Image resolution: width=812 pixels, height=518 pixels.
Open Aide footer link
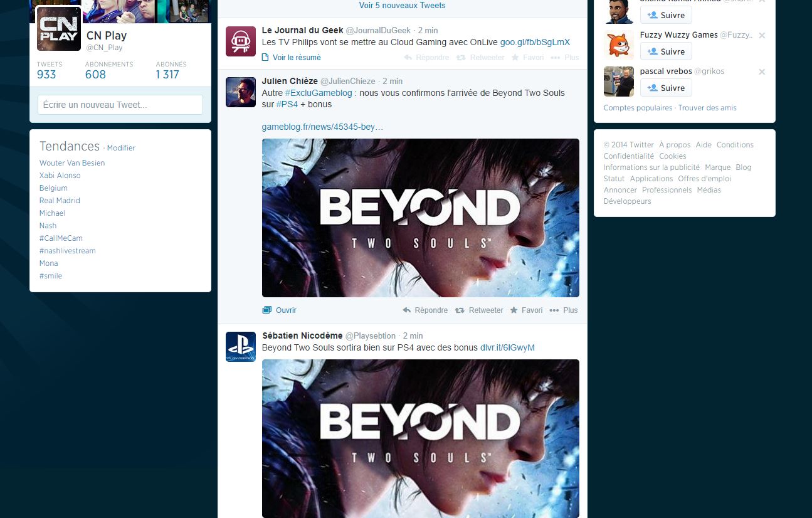704,145
